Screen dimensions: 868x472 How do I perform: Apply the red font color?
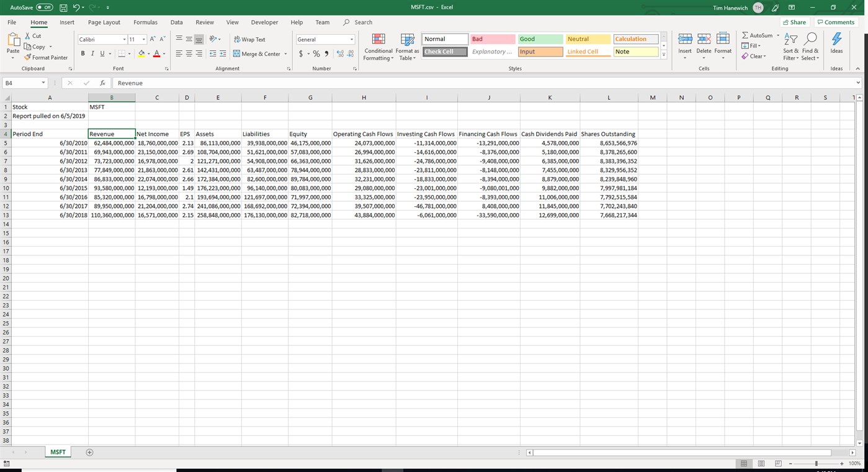tap(156, 54)
